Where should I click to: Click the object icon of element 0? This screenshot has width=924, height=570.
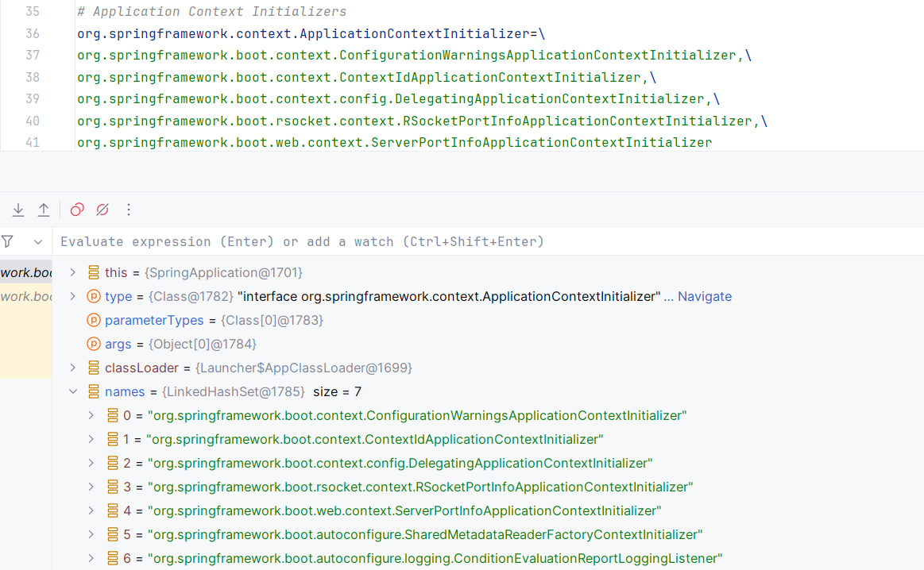[113, 416]
